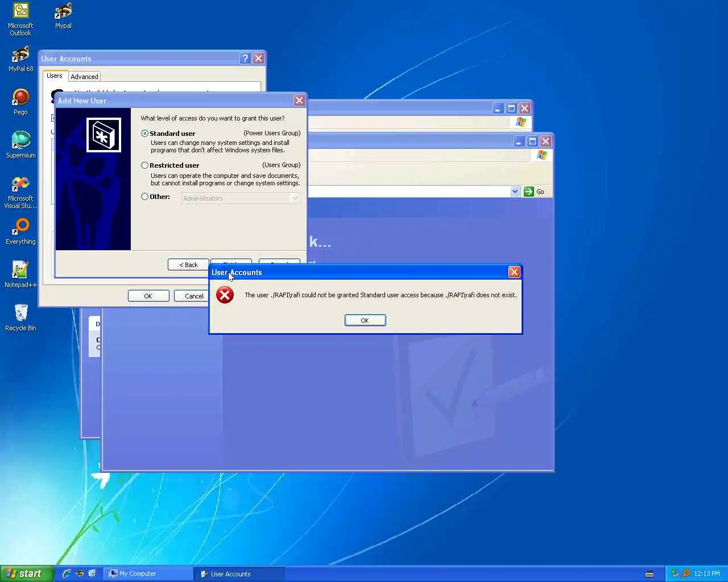Viewport: 728px width, 582px height.
Task: Select the Standard user radio button
Action: (x=144, y=134)
